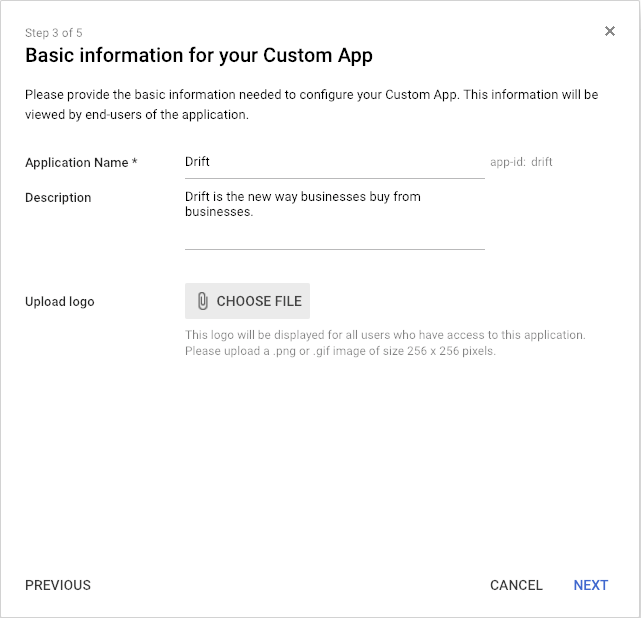Cancel the Custom App setup
The width and height of the screenshot is (641, 618).
tap(516, 585)
